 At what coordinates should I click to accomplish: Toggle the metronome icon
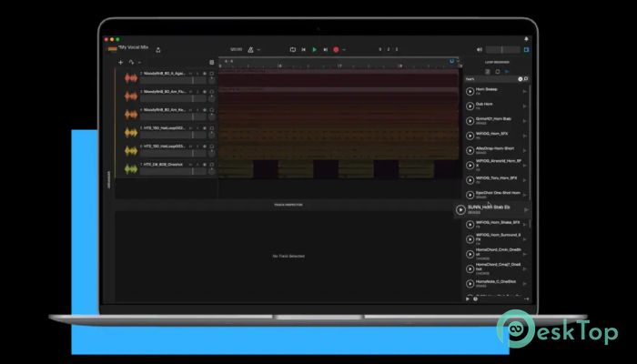tap(250, 49)
